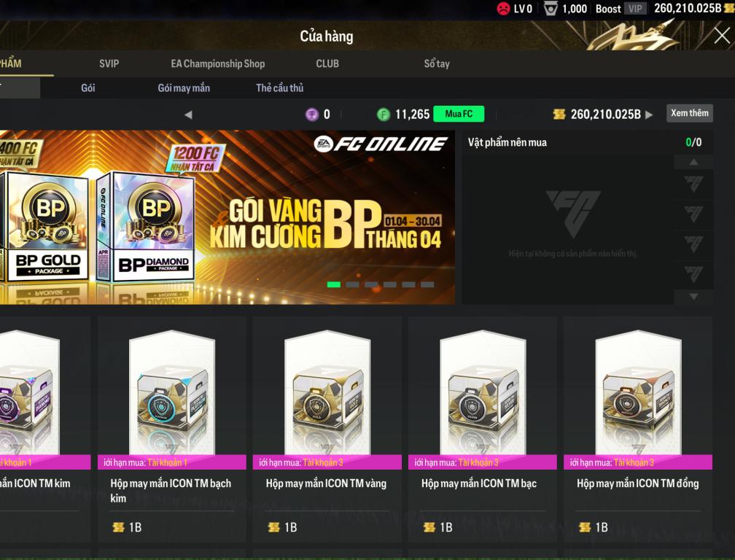Viewport: 735px width, 560px height.
Task: Open the EA Championship Shop tab
Action: pyautogui.click(x=218, y=63)
